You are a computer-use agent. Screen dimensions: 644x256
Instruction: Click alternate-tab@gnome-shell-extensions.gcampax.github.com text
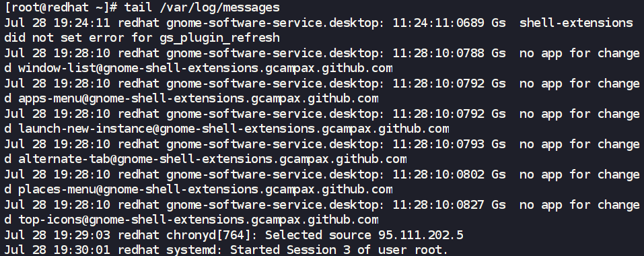click(213, 160)
